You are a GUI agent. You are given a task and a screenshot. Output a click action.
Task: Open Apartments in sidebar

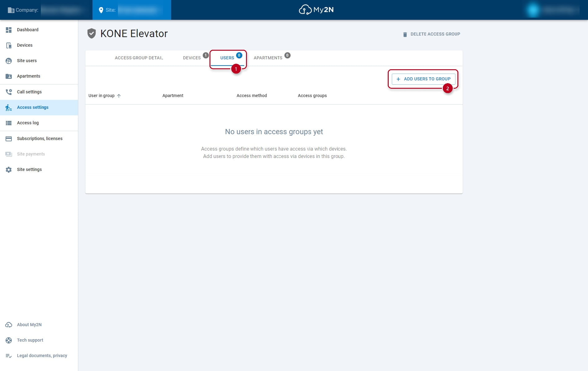(x=39, y=76)
